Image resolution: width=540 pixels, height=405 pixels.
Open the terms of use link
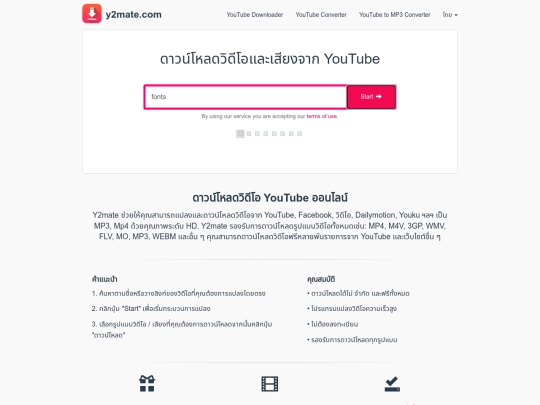pyautogui.click(x=322, y=116)
